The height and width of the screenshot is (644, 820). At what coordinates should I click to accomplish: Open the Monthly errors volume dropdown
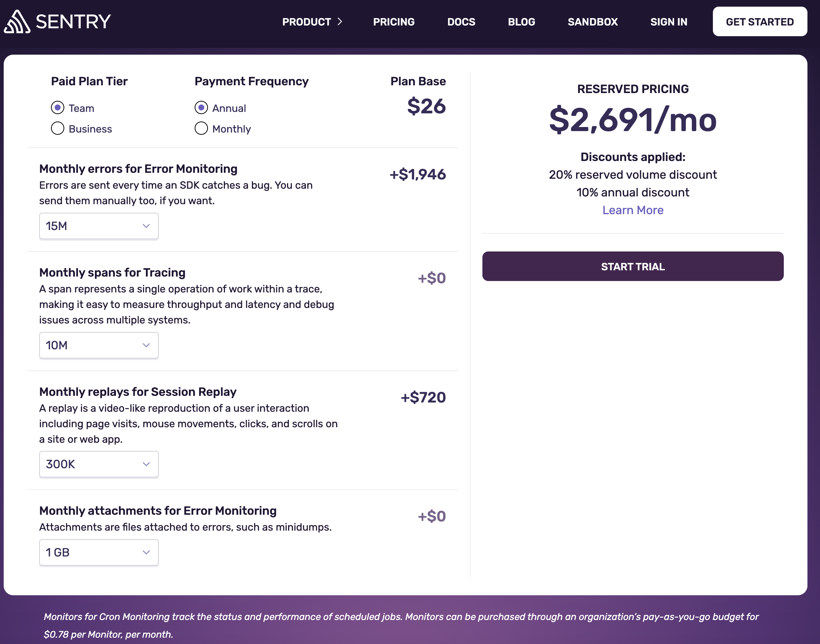(x=99, y=226)
